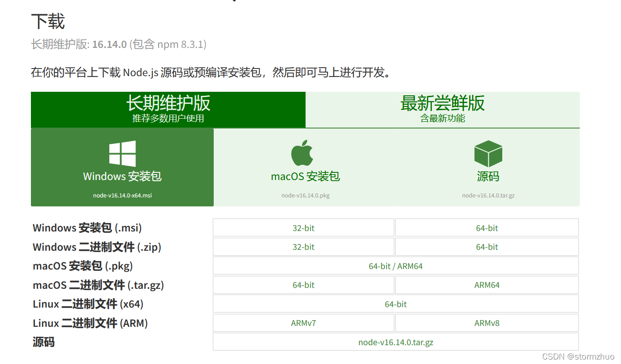
Task: Open 64-bit link for macOS 二进制文件 (.tar.gz)
Action: (x=303, y=285)
